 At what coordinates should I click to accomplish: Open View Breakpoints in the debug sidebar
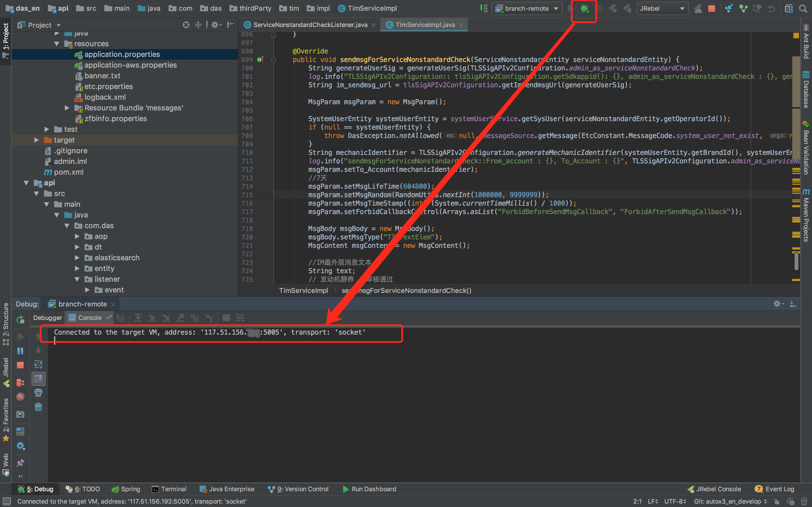tap(20, 383)
